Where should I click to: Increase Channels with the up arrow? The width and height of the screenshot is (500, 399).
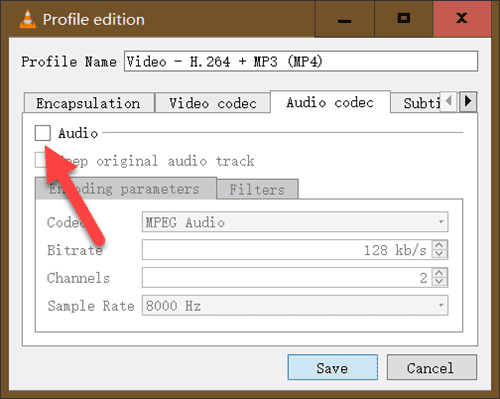click(x=439, y=273)
